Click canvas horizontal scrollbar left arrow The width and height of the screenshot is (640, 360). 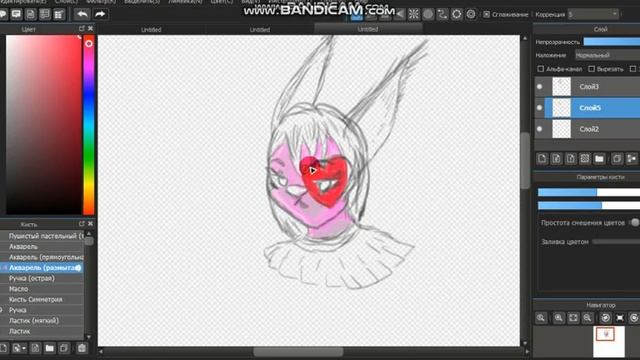click(101, 351)
